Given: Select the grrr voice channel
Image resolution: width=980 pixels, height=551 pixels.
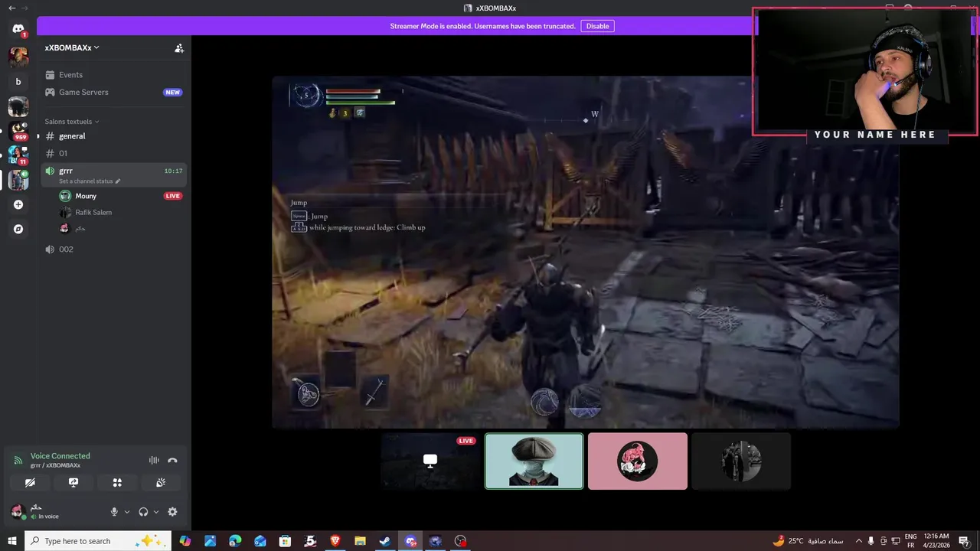Looking at the screenshot, I should pos(113,175).
